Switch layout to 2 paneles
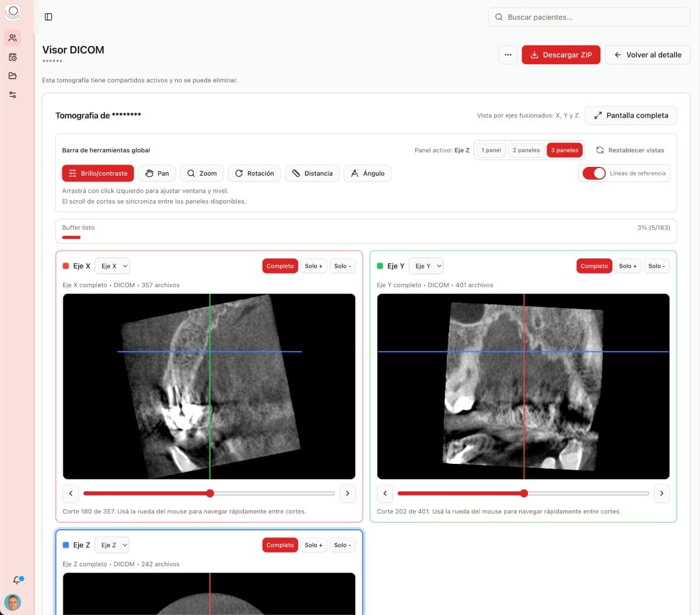 point(526,150)
